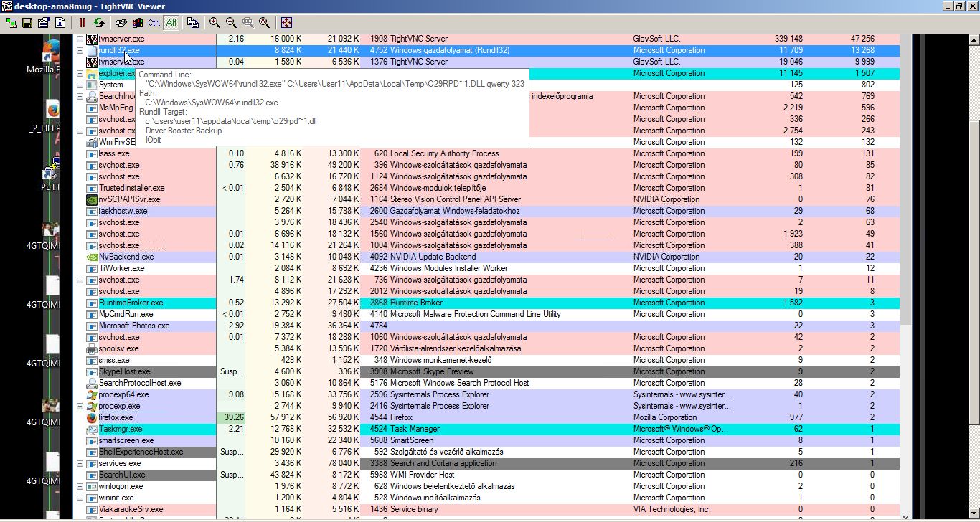This screenshot has height=522, width=980.
Task: Open the Connection options icon
Action: click(43, 23)
